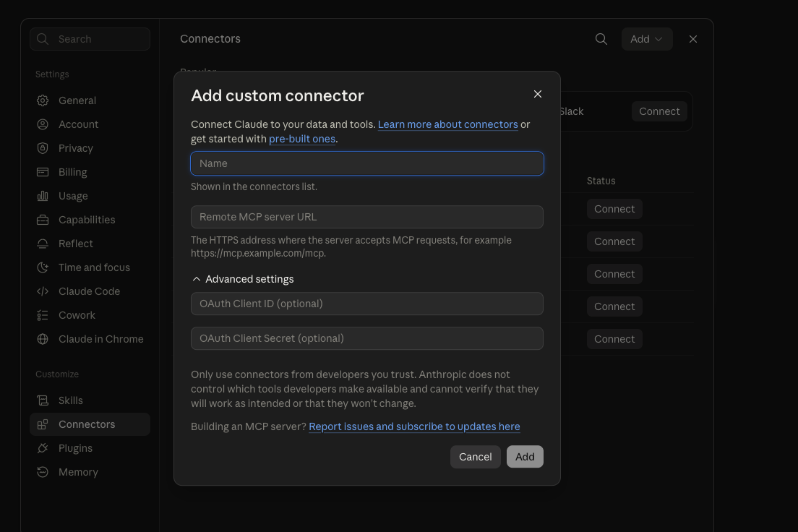Click the search icon in Connectors header
This screenshot has height=532, width=798.
tap(601, 39)
